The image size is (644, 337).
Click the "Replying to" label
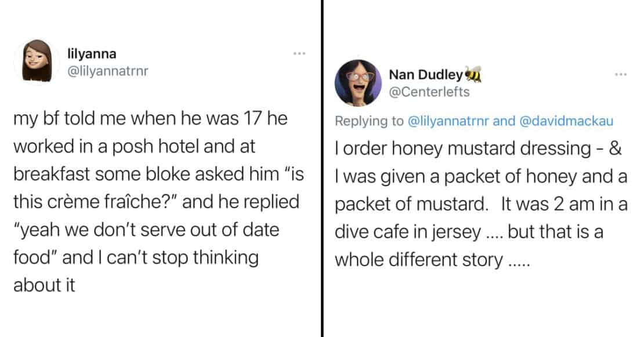coord(368,121)
